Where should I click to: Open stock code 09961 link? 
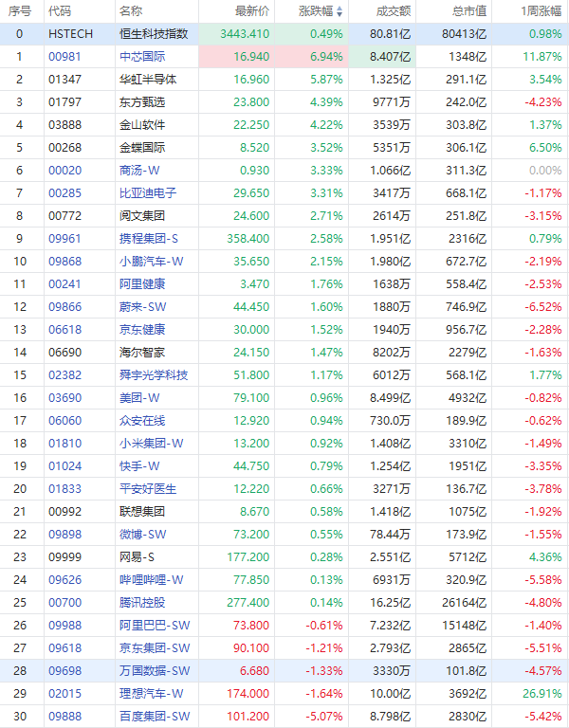64,239
